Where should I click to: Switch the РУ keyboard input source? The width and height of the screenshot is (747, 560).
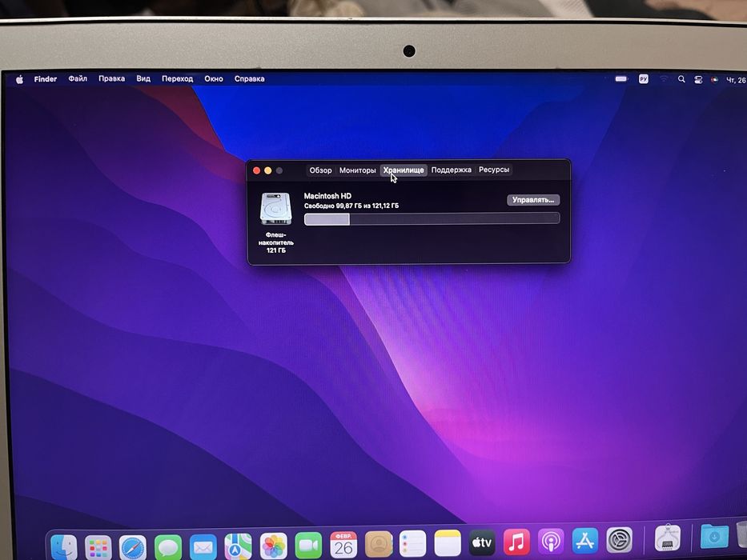[643, 79]
